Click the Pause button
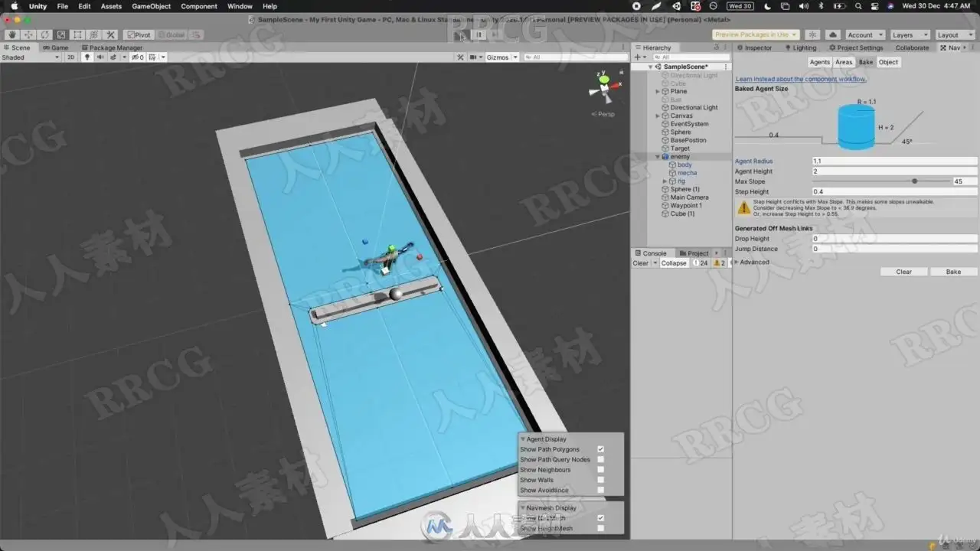980x551 pixels. 479,34
